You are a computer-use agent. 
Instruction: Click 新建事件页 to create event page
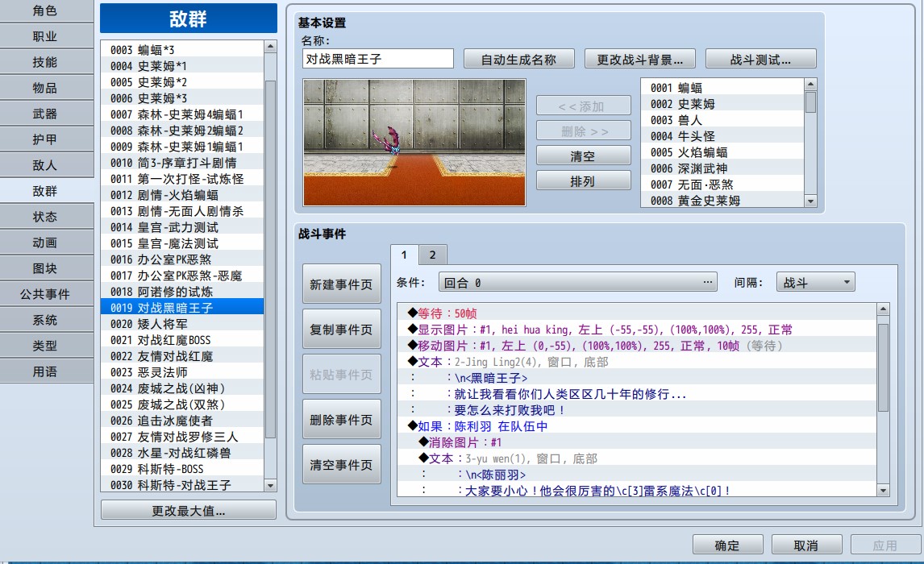point(341,284)
